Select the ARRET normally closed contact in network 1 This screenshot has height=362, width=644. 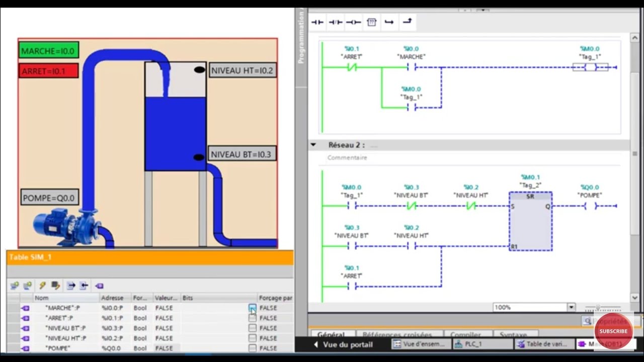pos(351,67)
